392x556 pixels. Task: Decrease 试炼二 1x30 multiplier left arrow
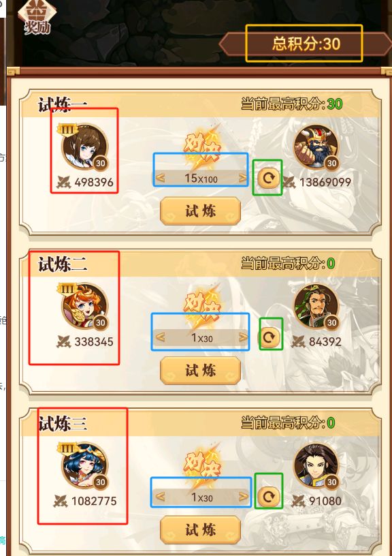pyautogui.click(x=160, y=337)
